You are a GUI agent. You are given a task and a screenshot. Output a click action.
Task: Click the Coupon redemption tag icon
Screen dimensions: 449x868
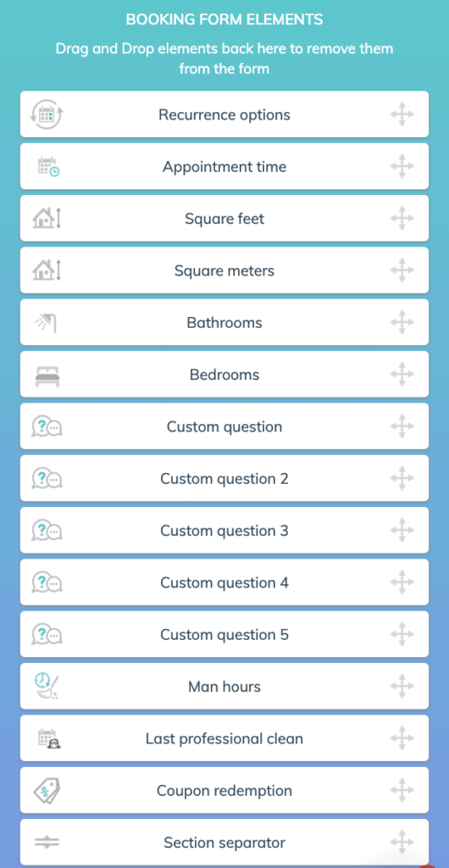[47, 791]
